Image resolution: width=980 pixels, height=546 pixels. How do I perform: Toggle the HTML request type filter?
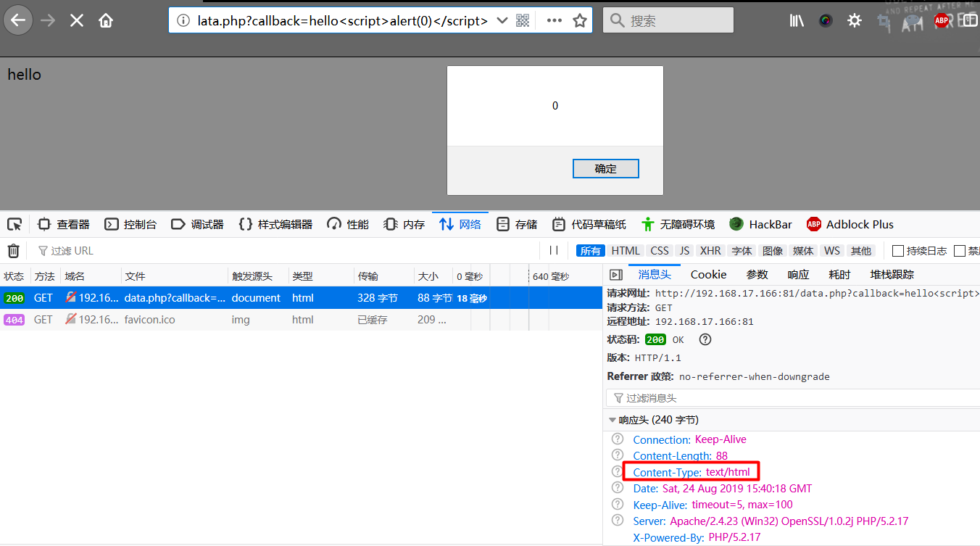pos(625,251)
